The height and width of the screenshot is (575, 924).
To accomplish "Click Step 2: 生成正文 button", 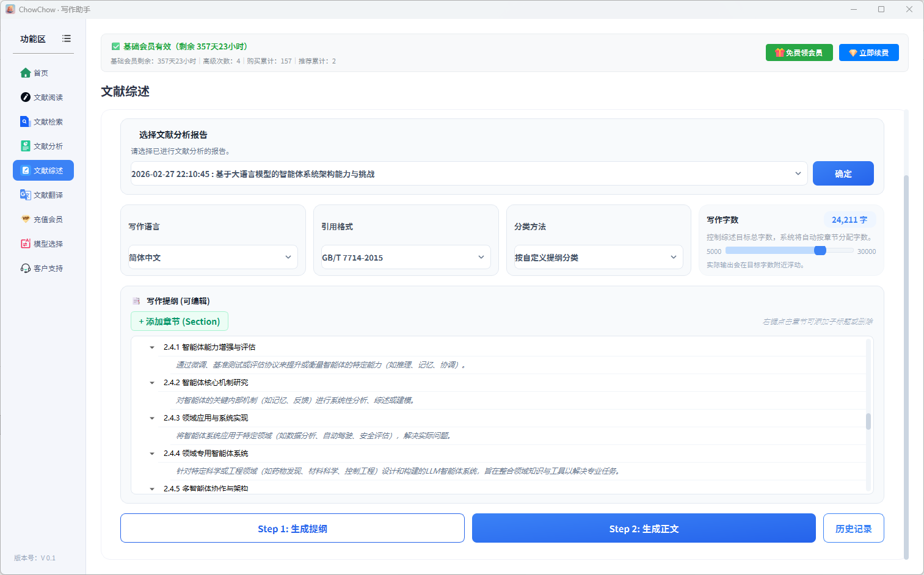I will [644, 529].
